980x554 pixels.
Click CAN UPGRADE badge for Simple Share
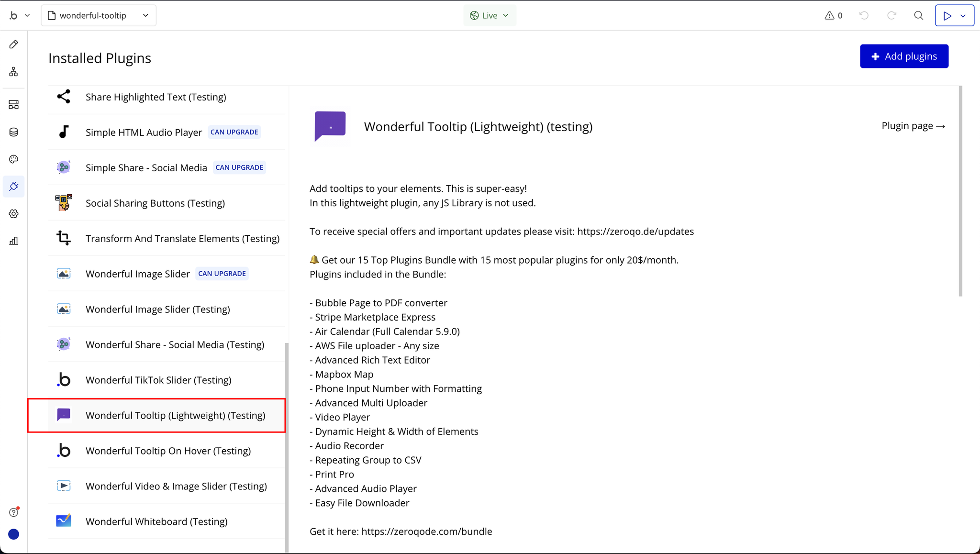tap(239, 167)
